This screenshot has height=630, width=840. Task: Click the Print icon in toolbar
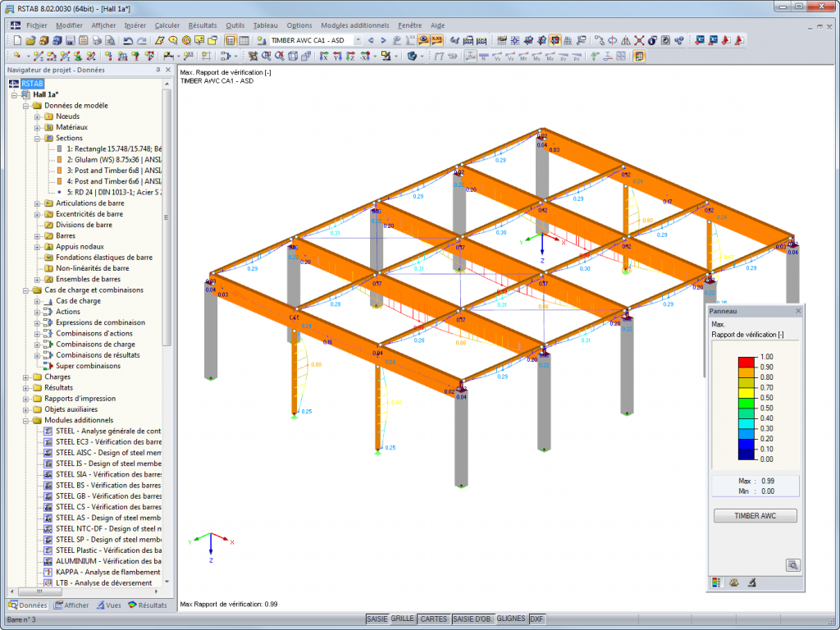[x=97, y=40]
